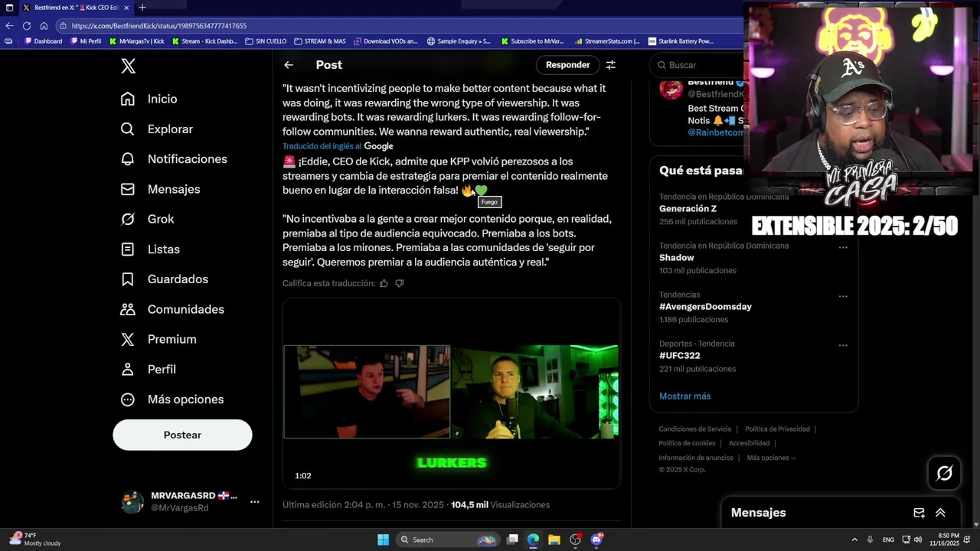This screenshot has height=551, width=980.
Task: Open Notificaciones in the sidebar
Action: [174, 159]
